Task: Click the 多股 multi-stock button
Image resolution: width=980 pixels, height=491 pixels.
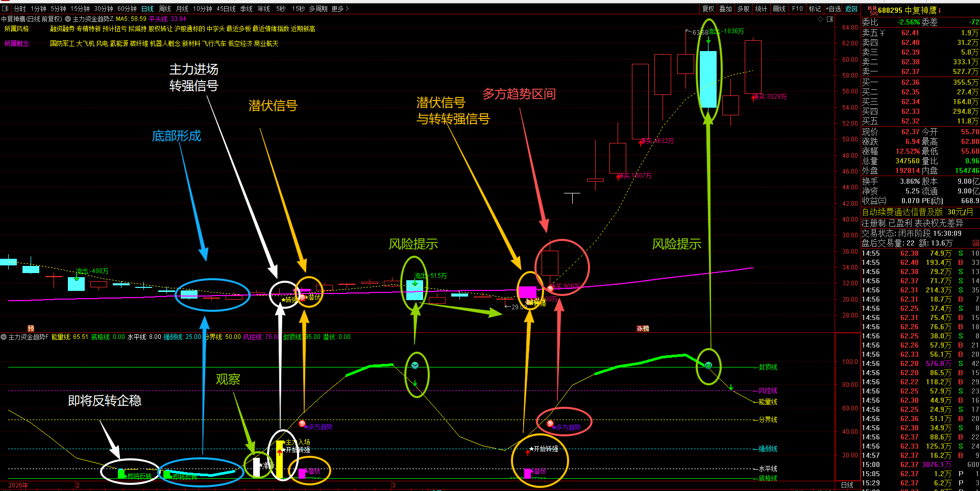Action: [x=744, y=9]
